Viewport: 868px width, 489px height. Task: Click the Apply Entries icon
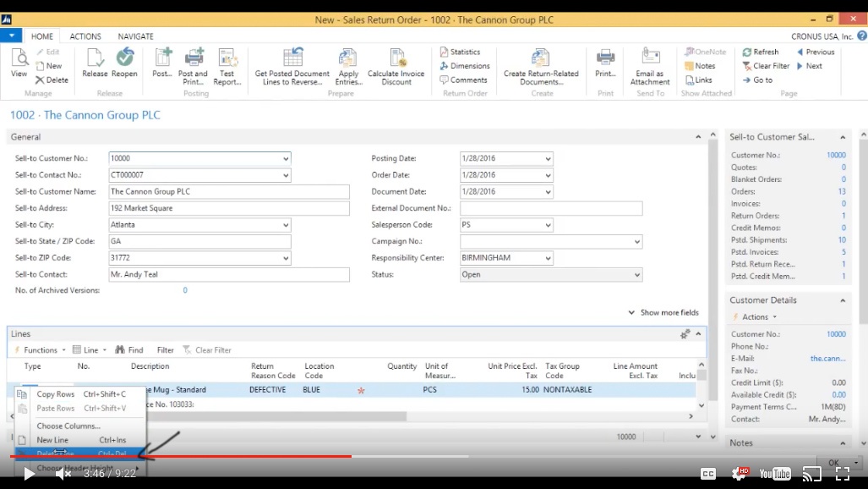pos(348,66)
